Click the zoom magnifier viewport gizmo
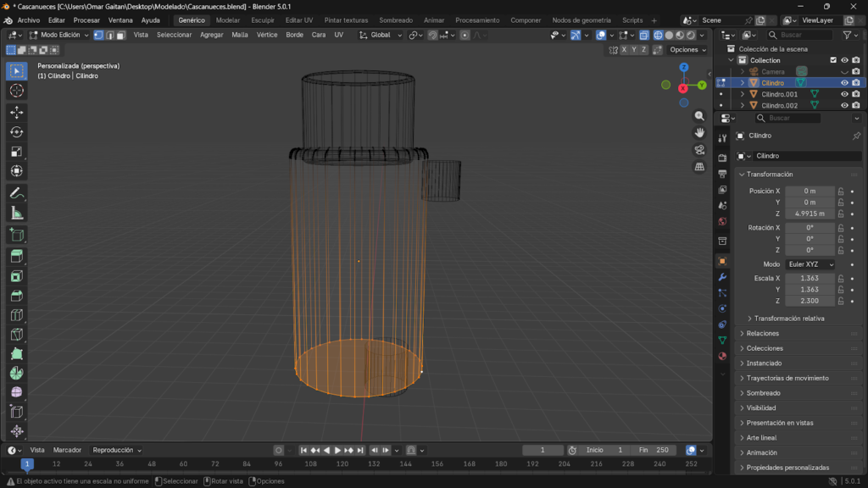Viewport: 868px width, 488px height. click(x=699, y=116)
